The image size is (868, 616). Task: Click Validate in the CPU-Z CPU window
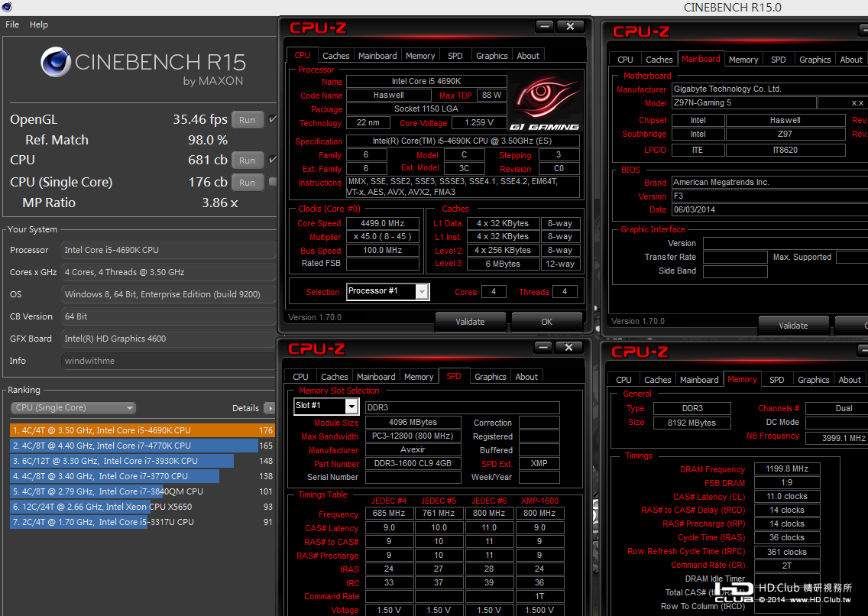(470, 322)
